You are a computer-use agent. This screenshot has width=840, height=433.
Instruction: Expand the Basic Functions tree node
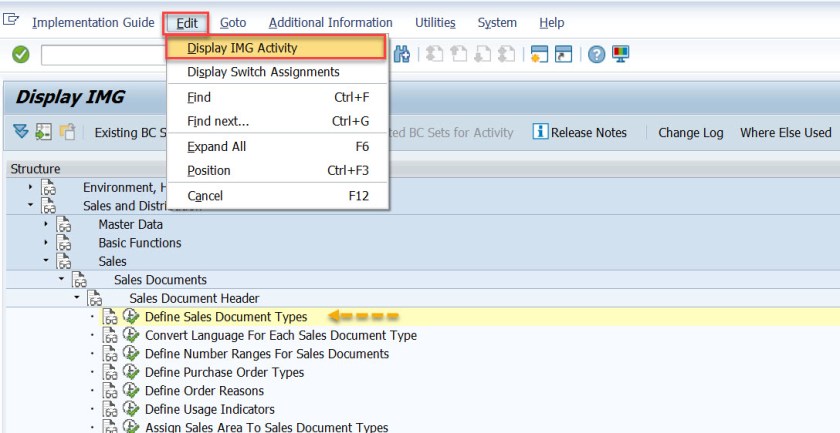[x=46, y=243]
